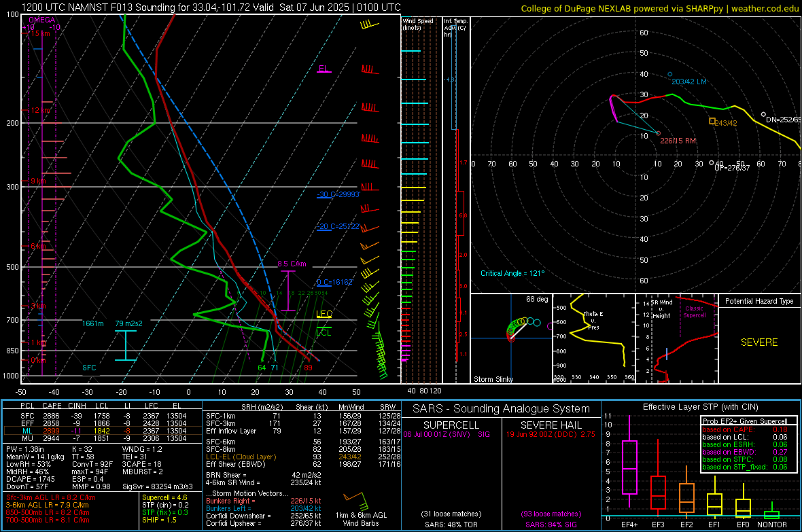Image resolution: width=802 pixels, height=532 pixels.
Task: Click the 'STP (cin) = 0.2' value
Action: (165, 506)
